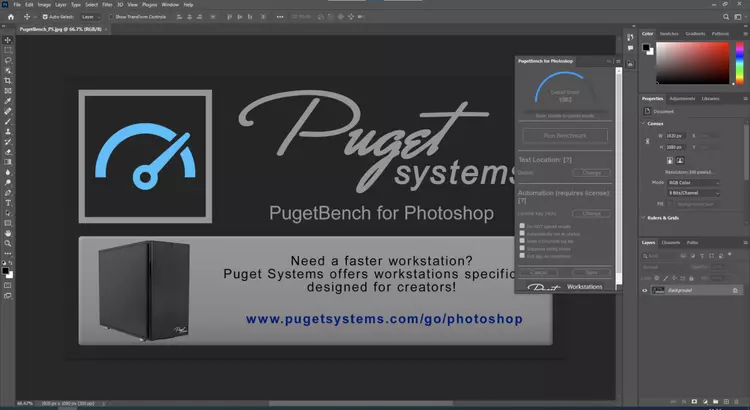Image resolution: width=750 pixels, height=410 pixels.
Task: Select the Pen tool
Action: (8, 193)
